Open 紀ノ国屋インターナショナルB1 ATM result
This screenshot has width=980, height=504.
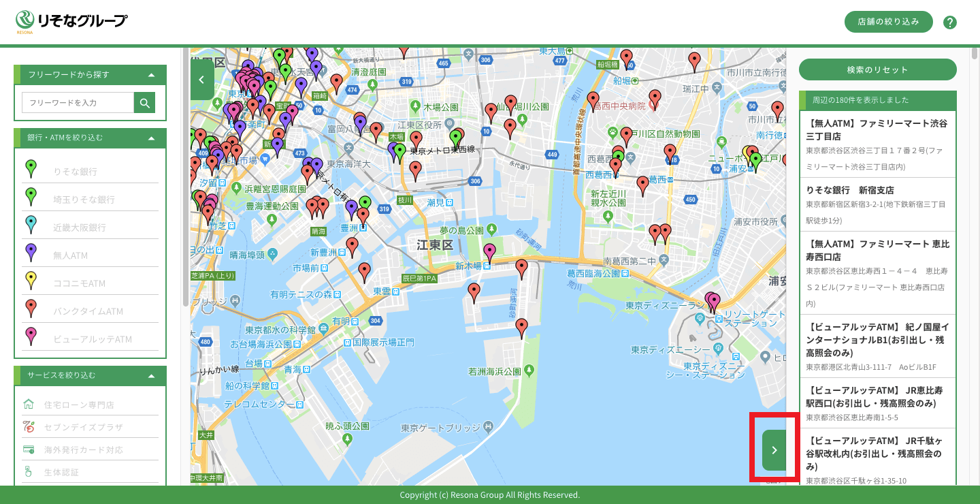coord(878,346)
